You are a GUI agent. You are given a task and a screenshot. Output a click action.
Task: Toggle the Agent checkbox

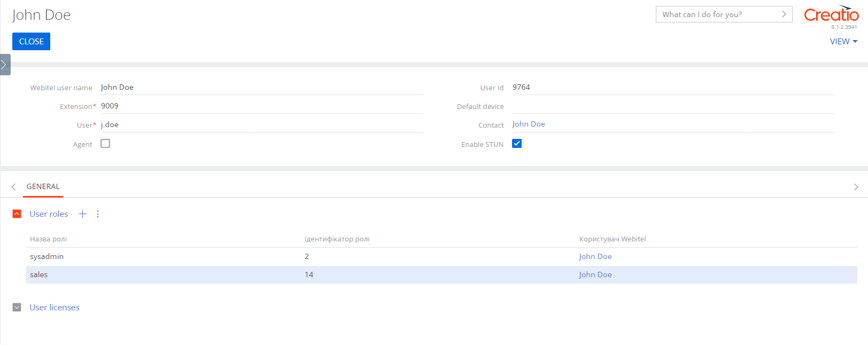[x=105, y=144]
